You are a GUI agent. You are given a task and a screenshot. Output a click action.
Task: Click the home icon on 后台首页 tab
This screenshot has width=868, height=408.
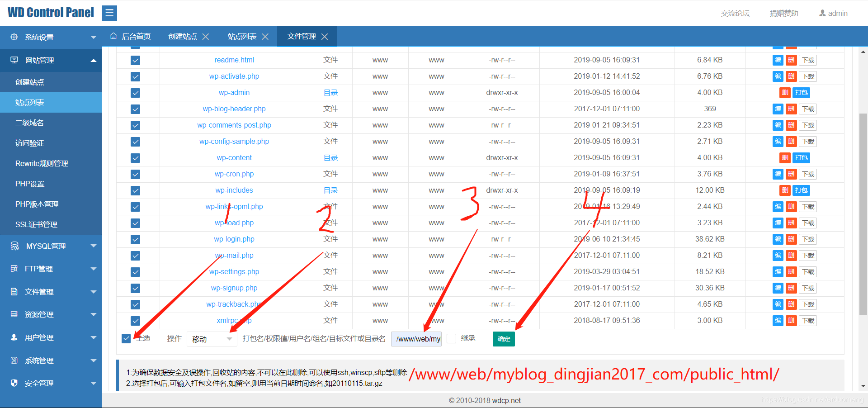click(x=113, y=36)
